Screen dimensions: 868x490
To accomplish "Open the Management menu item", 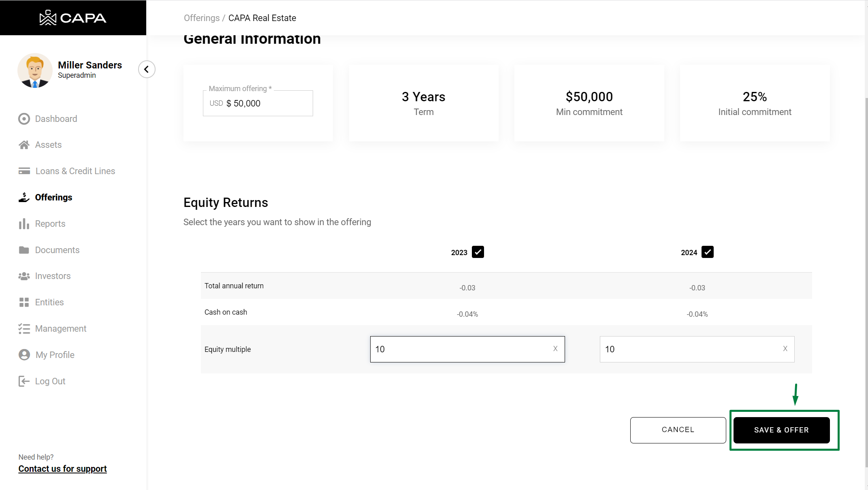I will (x=60, y=328).
